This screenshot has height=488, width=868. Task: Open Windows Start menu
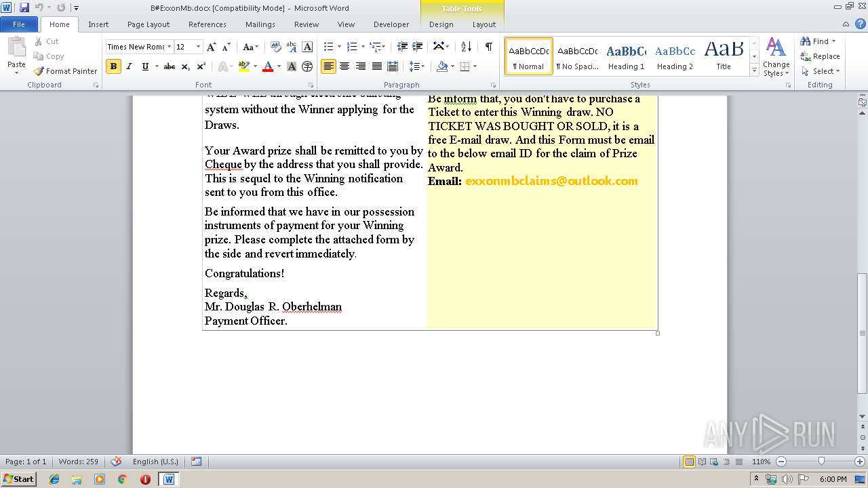19,479
